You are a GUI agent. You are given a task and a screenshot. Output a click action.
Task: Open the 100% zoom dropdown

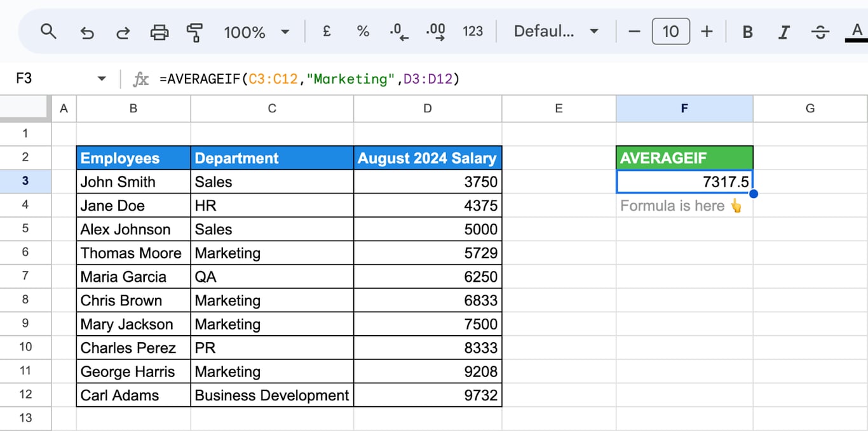257,32
